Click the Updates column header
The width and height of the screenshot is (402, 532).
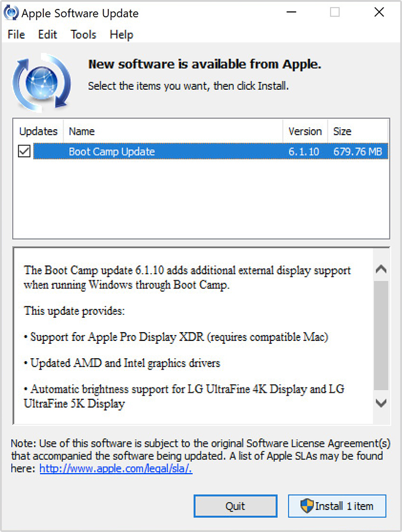38,132
